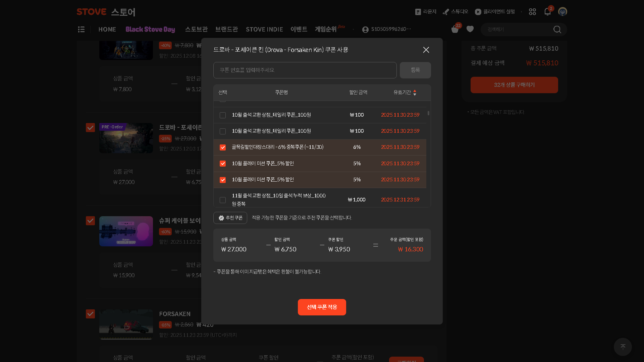
Task: Open the notifications bell icon
Action: (x=547, y=12)
